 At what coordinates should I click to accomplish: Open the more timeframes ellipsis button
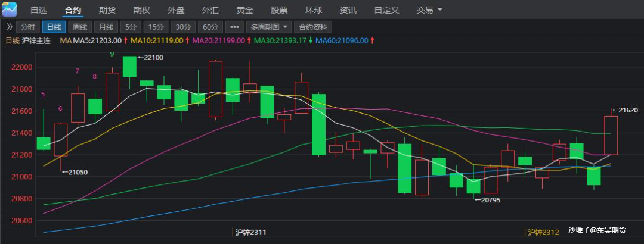(x=234, y=27)
